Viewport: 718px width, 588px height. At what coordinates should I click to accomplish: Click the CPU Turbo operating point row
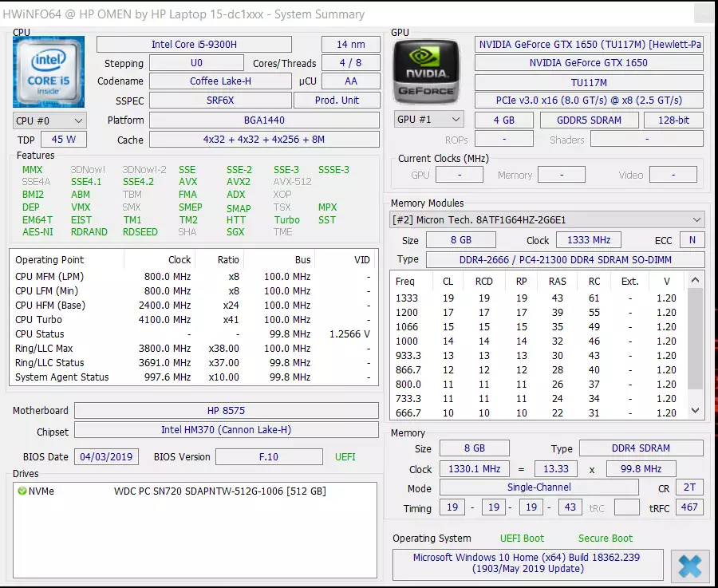193,320
